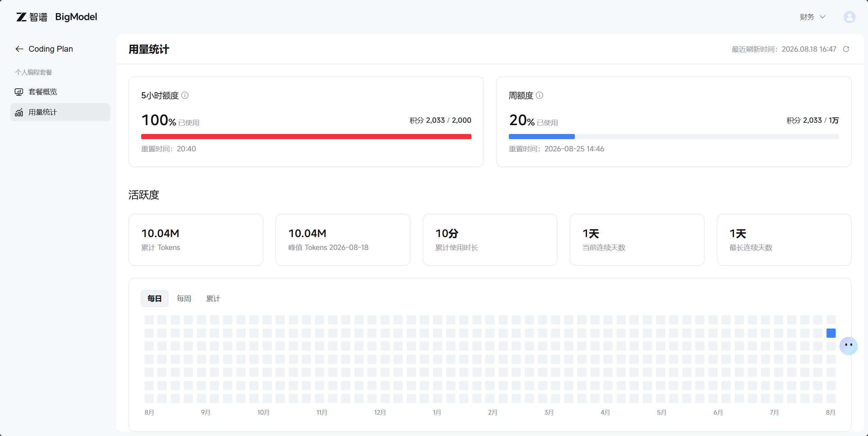Switch to the 累计 tab

pos(213,299)
